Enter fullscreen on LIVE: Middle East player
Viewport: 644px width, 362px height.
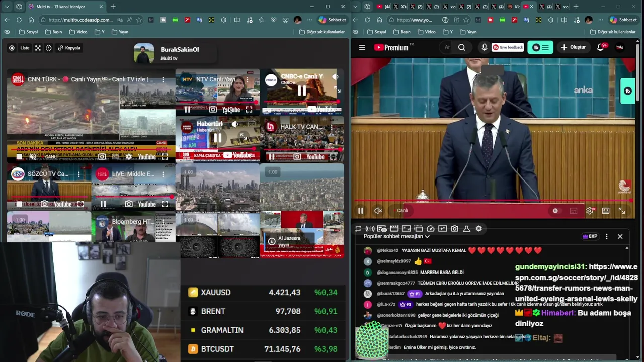(165, 204)
